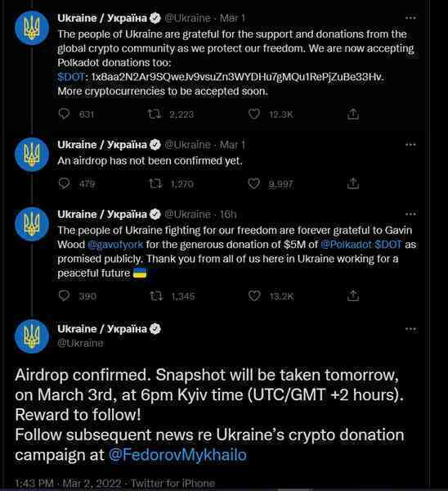Share the Polkadot donations tweet

[x=353, y=114]
